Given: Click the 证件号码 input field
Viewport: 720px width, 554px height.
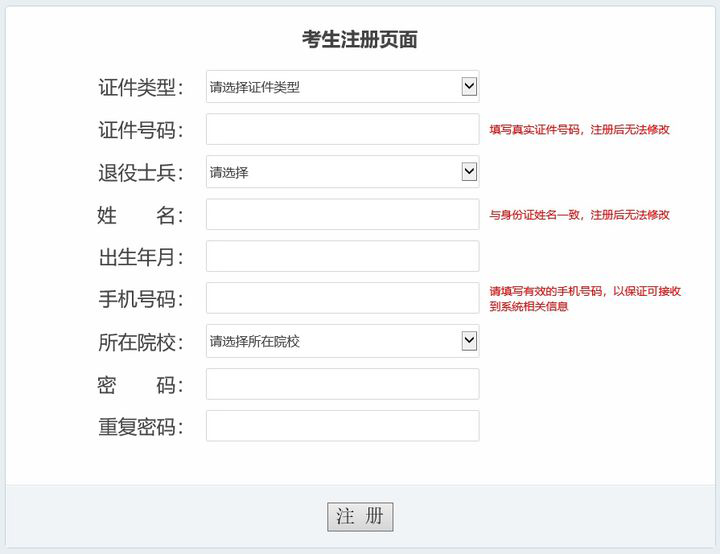Looking at the screenshot, I should pos(342,129).
